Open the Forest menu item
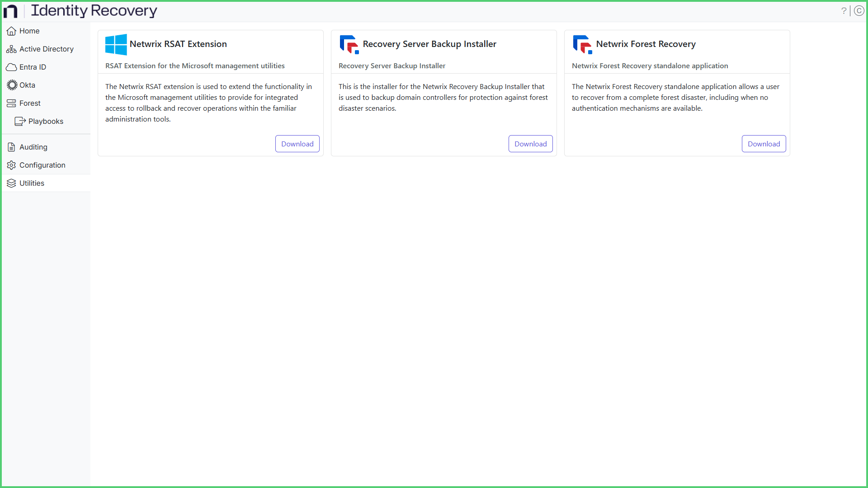This screenshot has height=488, width=868. [46, 103]
